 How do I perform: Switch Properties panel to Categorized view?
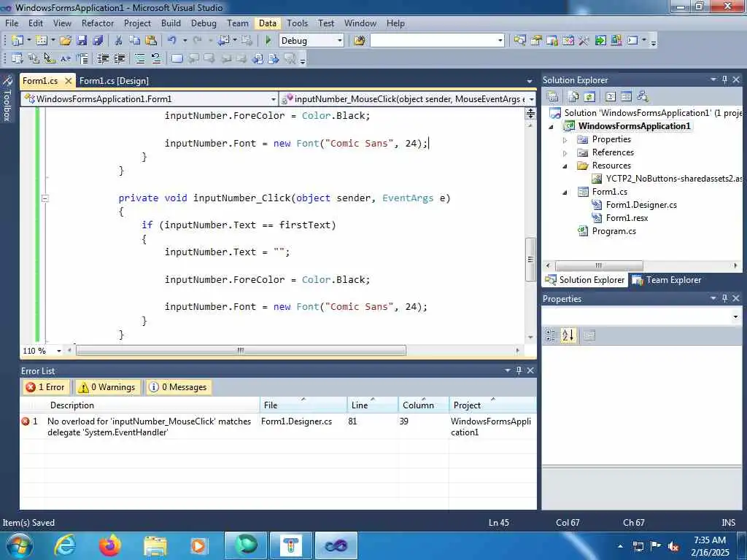pyautogui.click(x=550, y=335)
